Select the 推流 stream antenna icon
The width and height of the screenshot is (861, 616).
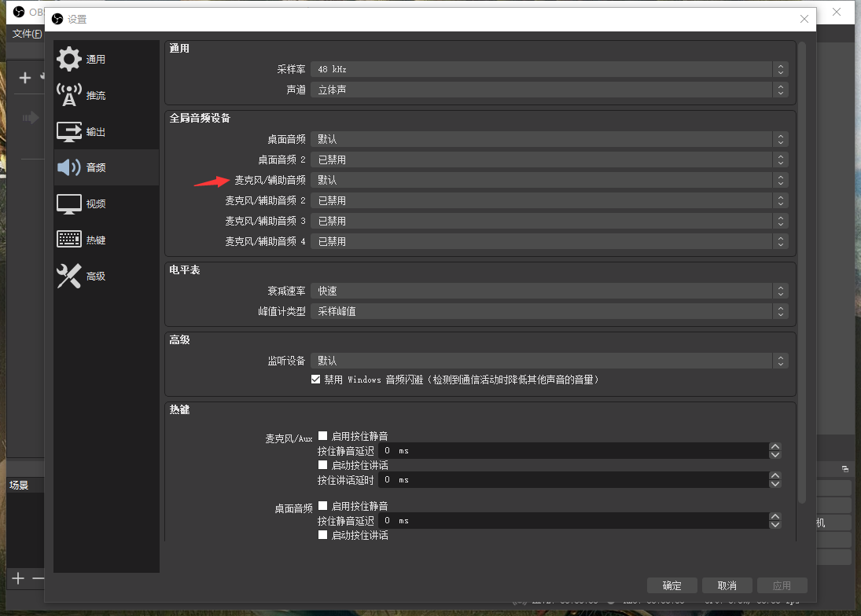click(x=69, y=95)
